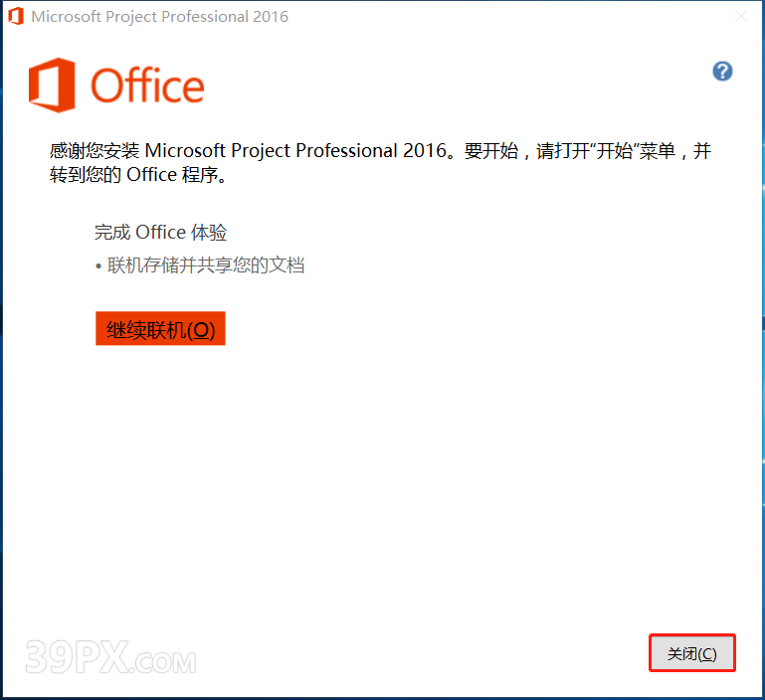The width and height of the screenshot is (765, 700).
Task: Close the installer with the 关闭(C) button
Action: pos(691,653)
